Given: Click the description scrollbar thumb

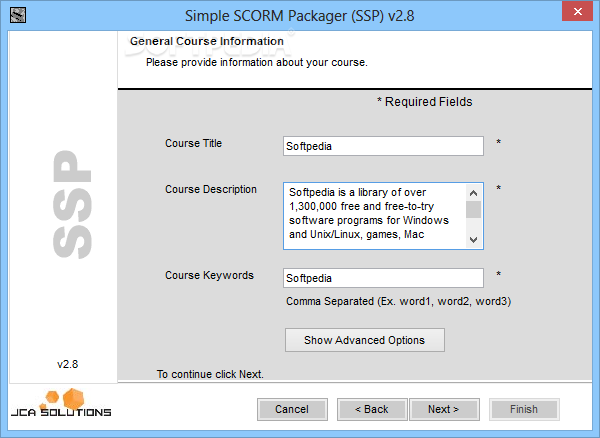Looking at the screenshot, I should click(x=473, y=210).
